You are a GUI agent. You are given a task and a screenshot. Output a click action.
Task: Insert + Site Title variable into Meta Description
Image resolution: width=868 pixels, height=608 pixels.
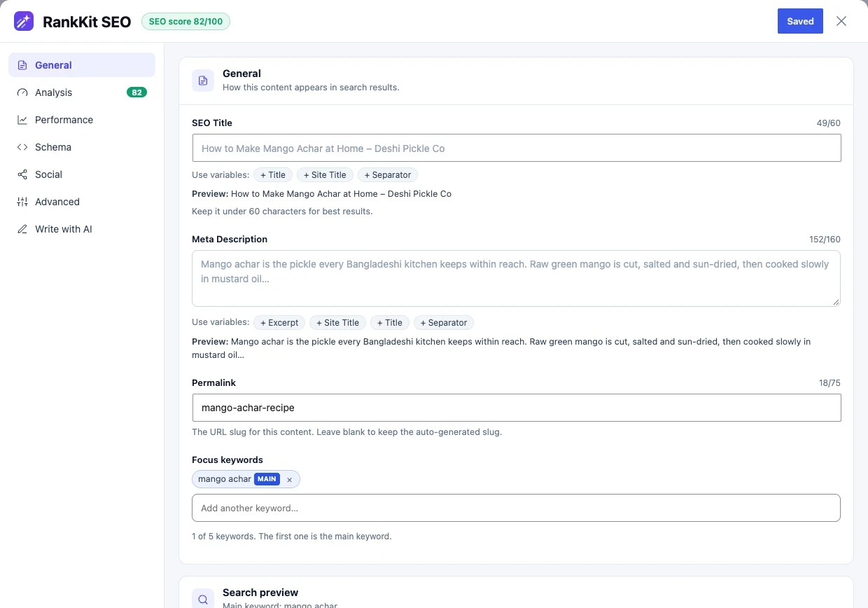[337, 323]
